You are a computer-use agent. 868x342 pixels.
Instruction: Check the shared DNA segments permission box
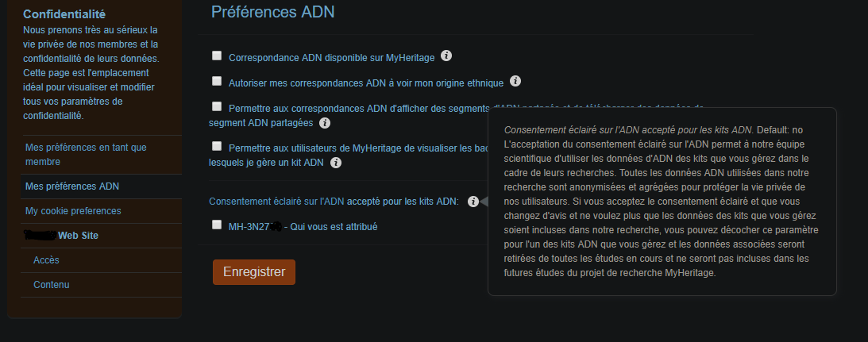tap(217, 106)
